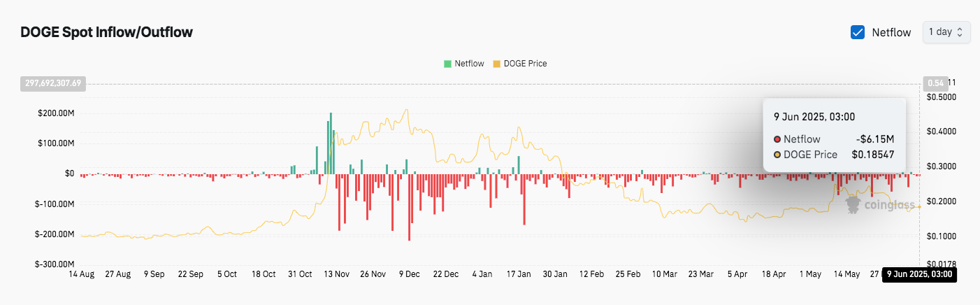Click the Netflow legend label
980x305 pixels.
[469, 64]
